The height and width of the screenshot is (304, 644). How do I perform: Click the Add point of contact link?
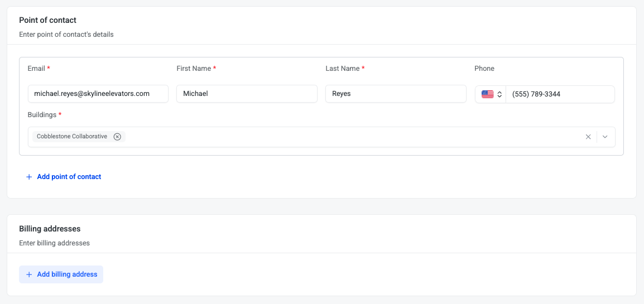coord(69,177)
